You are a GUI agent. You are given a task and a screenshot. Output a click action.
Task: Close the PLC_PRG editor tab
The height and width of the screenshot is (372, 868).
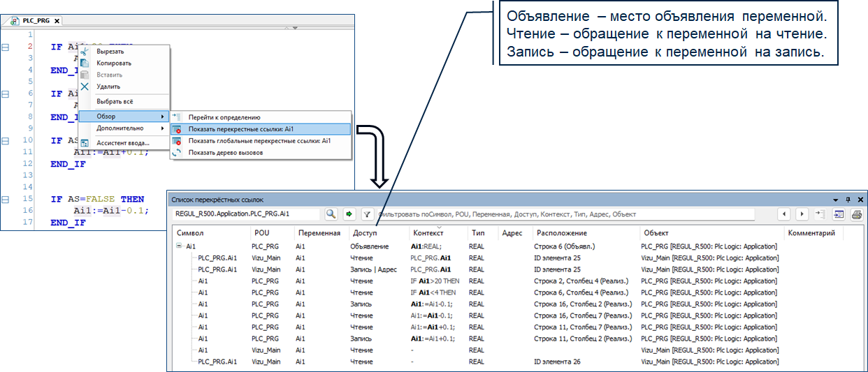point(57,22)
